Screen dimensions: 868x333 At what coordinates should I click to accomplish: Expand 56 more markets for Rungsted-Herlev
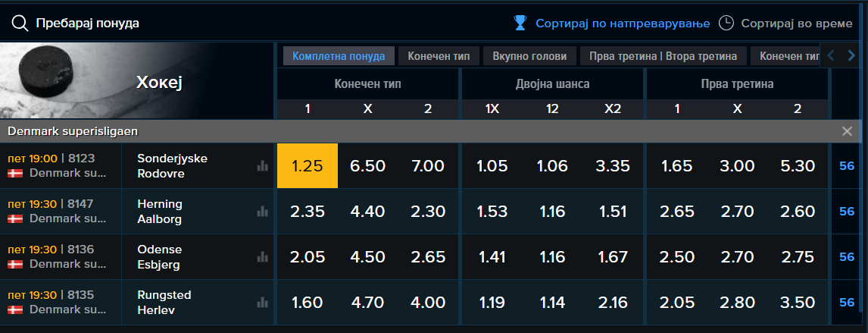[x=847, y=303]
